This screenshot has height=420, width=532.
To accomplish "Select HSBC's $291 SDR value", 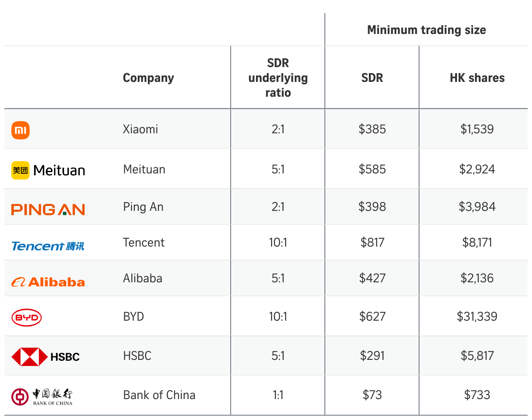I will (372, 356).
